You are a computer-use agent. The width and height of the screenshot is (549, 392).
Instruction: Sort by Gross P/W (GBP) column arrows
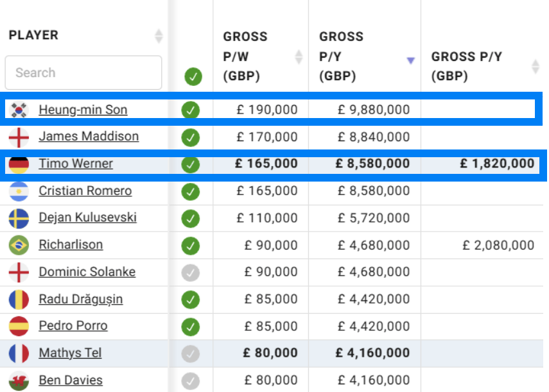coord(299,56)
